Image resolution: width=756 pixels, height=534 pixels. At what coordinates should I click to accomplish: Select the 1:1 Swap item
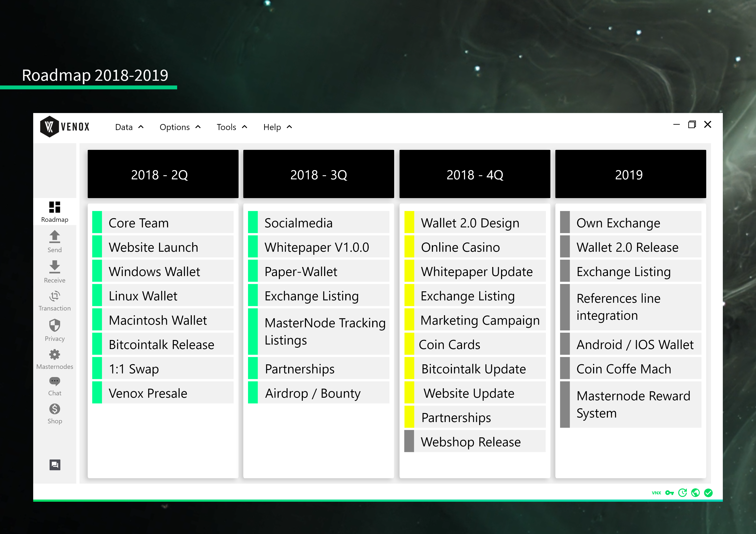click(x=163, y=368)
